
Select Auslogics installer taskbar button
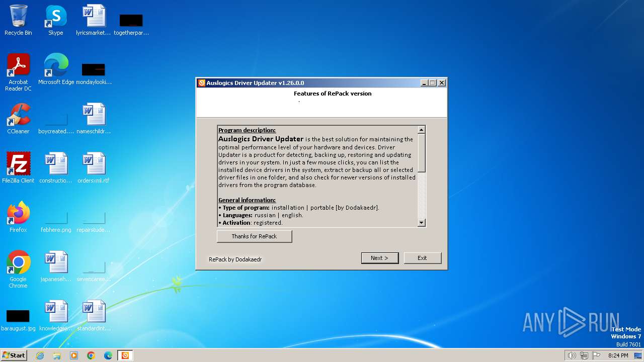click(x=125, y=355)
